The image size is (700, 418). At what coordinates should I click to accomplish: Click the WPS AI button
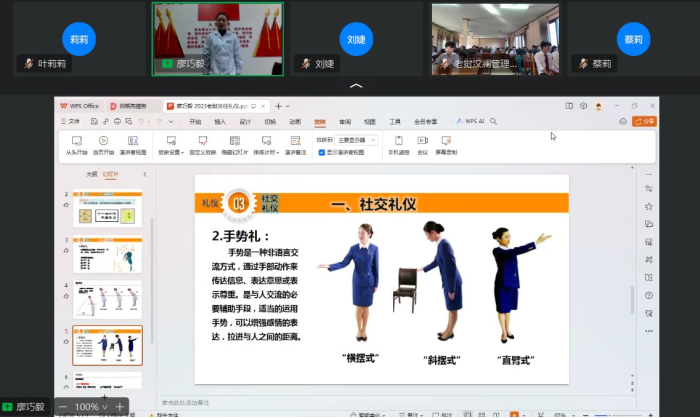point(469,121)
